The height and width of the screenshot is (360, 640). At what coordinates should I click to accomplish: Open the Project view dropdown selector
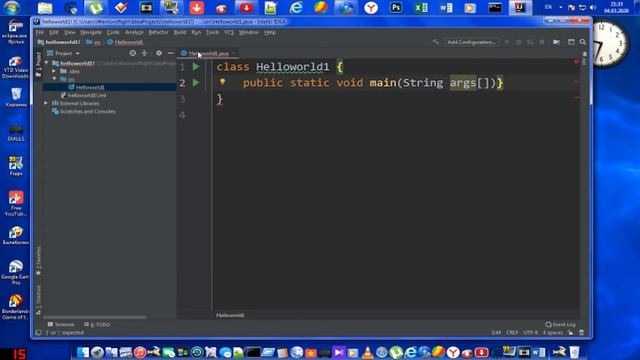point(63,53)
